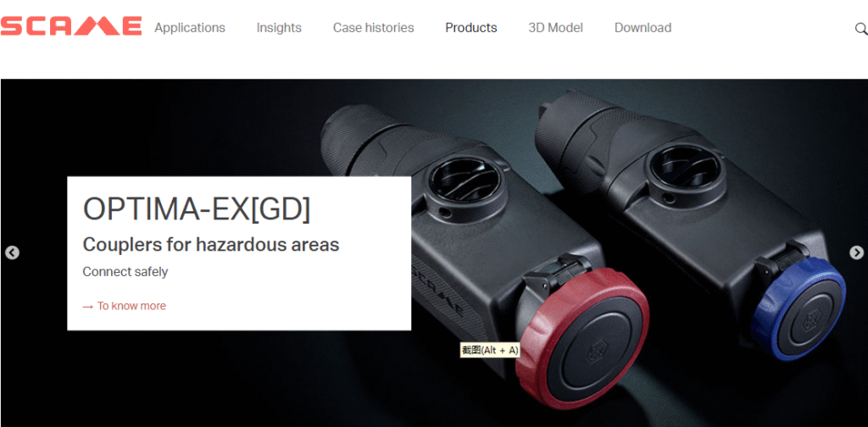Open the Download section
868x427 pixels.
643,28
